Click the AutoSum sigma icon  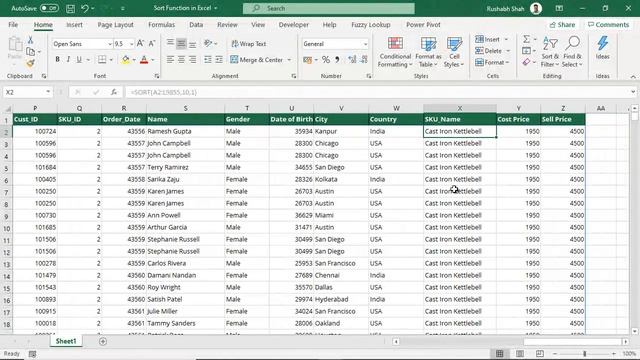pyautogui.click(x=527, y=39)
